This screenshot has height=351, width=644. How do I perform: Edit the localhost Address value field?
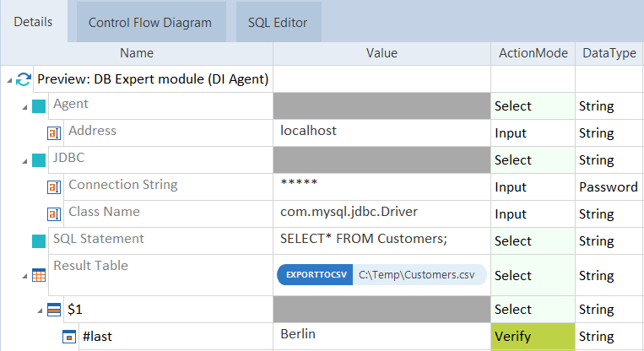pyautogui.click(x=382, y=132)
